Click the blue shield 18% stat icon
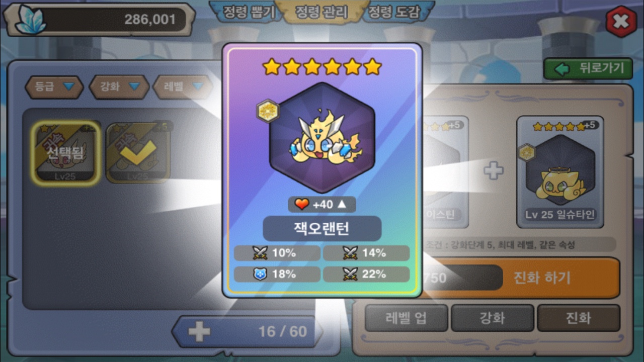 click(x=259, y=274)
